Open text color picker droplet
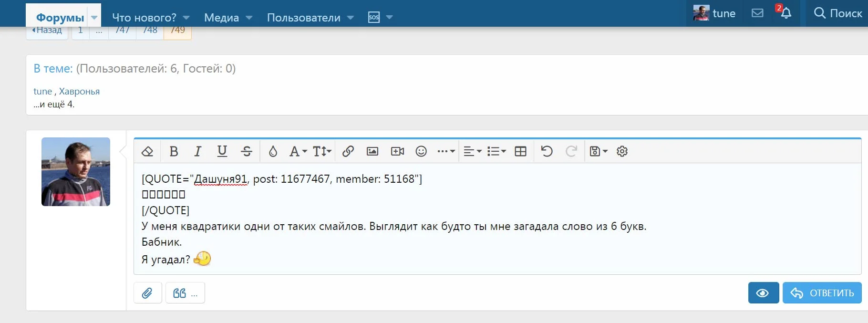 [x=273, y=152]
